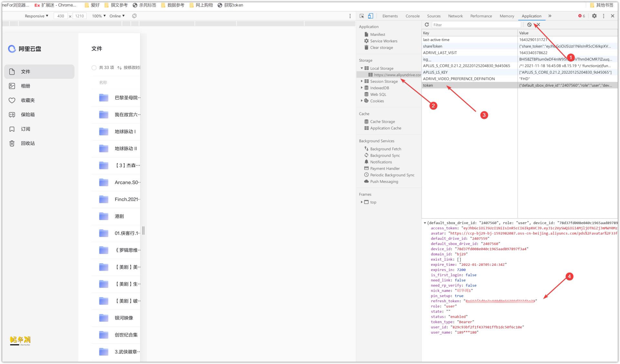Click the red error count badge

[582, 16]
